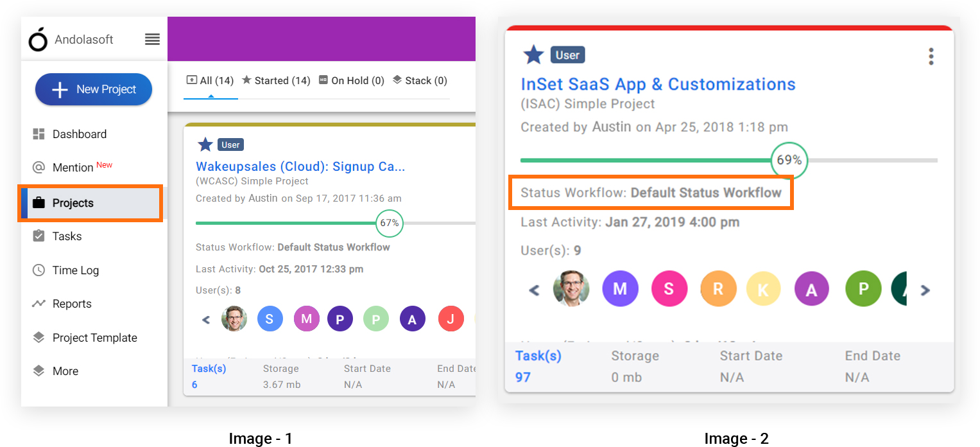Click Austin's photo avatar on Wakeupsales card
Image resolution: width=980 pixels, height=447 pixels.
(234, 319)
